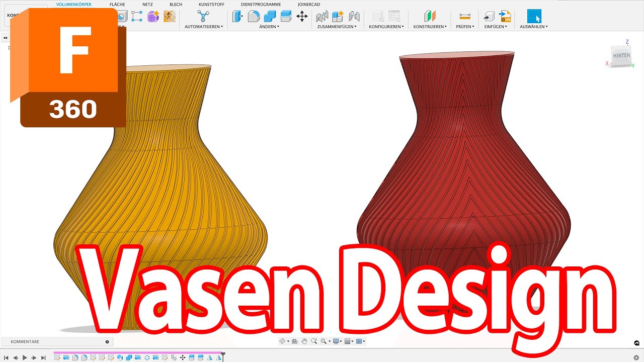
Task: Click the black badge icon at lower right
Action: pyautogui.click(x=637, y=343)
